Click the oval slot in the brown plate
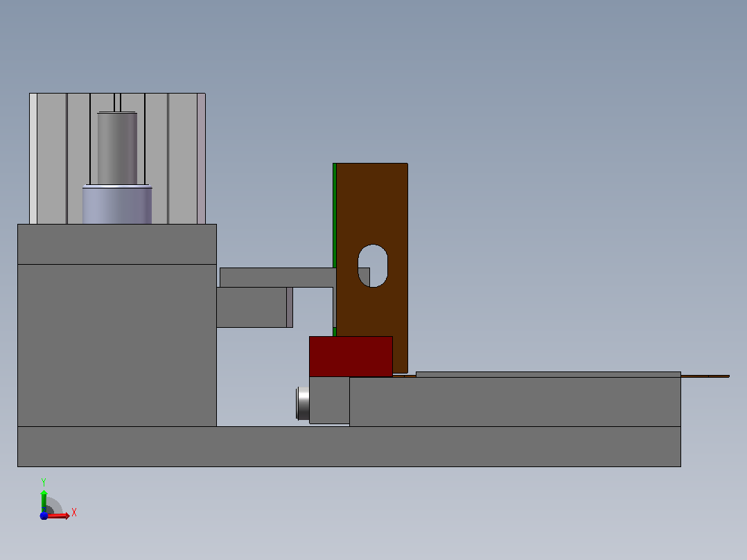The width and height of the screenshot is (747, 560). click(373, 266)
